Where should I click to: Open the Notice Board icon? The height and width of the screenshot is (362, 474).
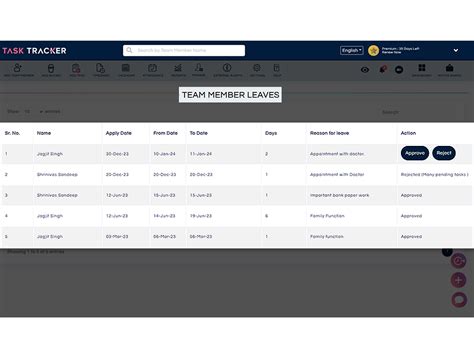[449, 70]
